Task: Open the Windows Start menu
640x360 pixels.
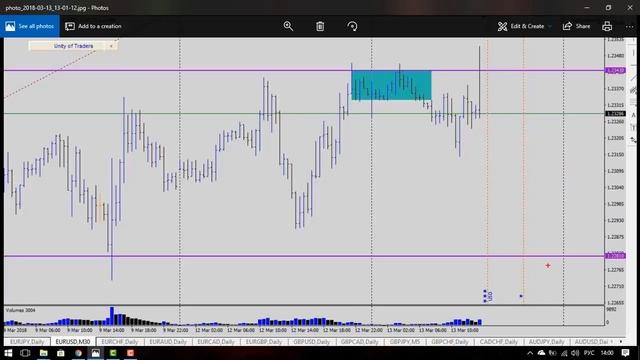Action: point(8,353)
